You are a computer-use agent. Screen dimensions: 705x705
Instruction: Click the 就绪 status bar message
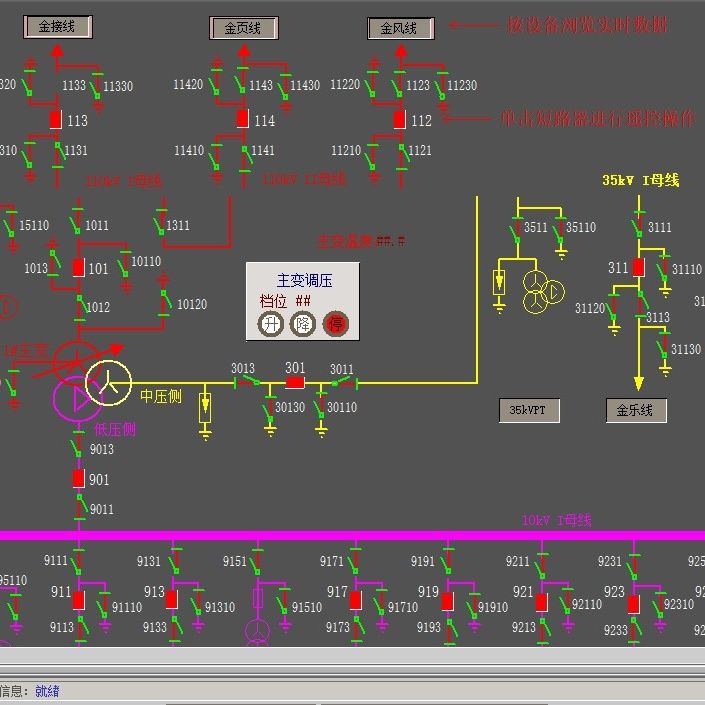pyautogui.click(x=47, y=691)
